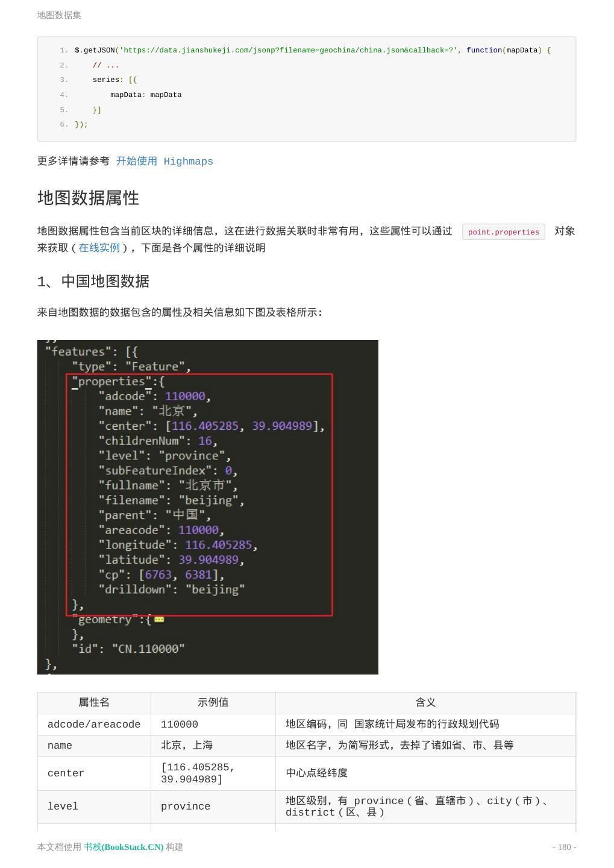This screenshot has height=868, width=614.
Task: Open the 书栈(BookStack.CN) footer link
Action: point(124,847)
